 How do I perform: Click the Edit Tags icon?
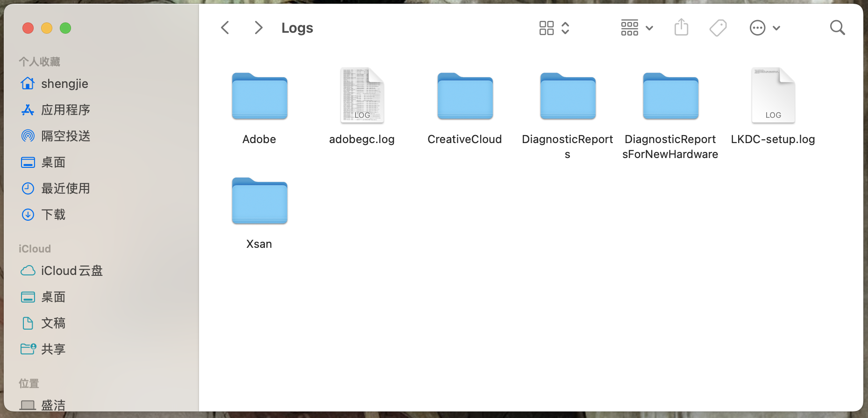tap(718, 28)
